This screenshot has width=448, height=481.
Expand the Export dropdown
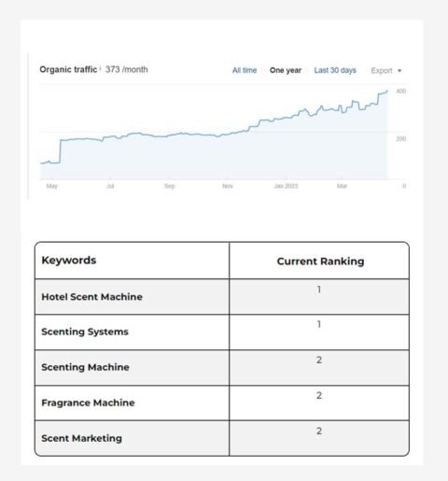[386, 71]
